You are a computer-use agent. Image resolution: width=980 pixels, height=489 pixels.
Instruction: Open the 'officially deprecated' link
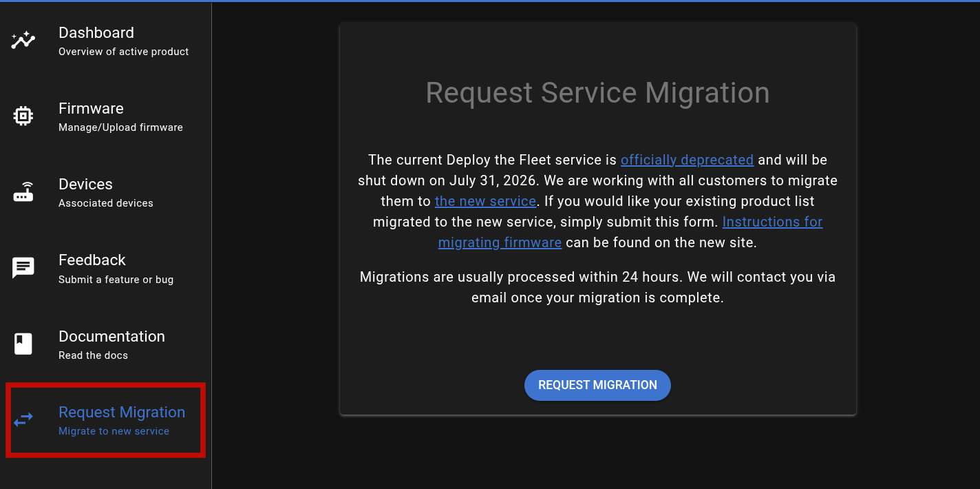coord(687,159)
